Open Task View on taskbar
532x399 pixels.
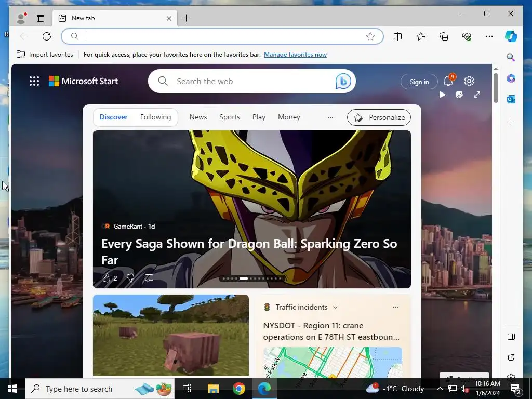click(x=187, y=389)
